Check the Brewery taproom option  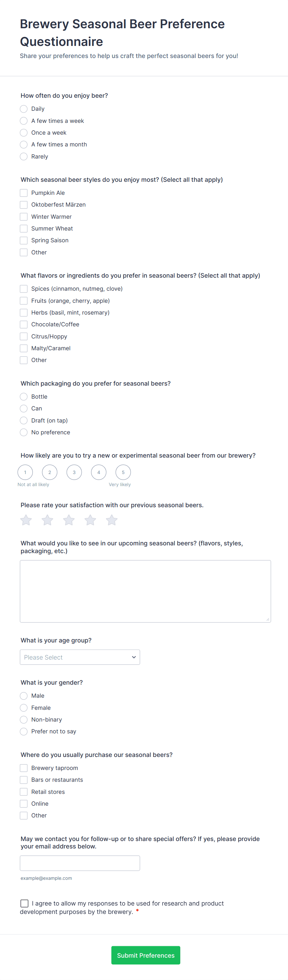pyautogui.click(x=24, y=768)
